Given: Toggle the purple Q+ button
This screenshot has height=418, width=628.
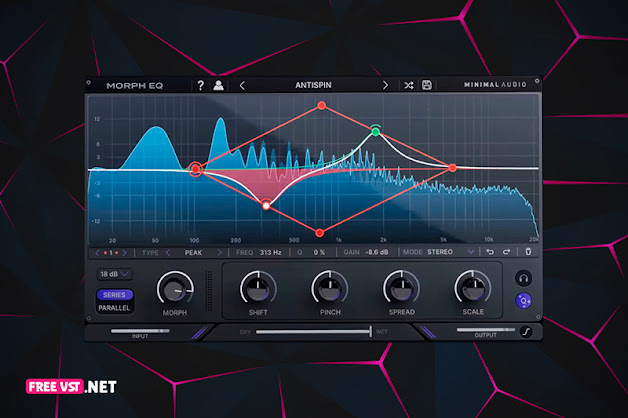Looking at the screenshot, I should (523, 301).
